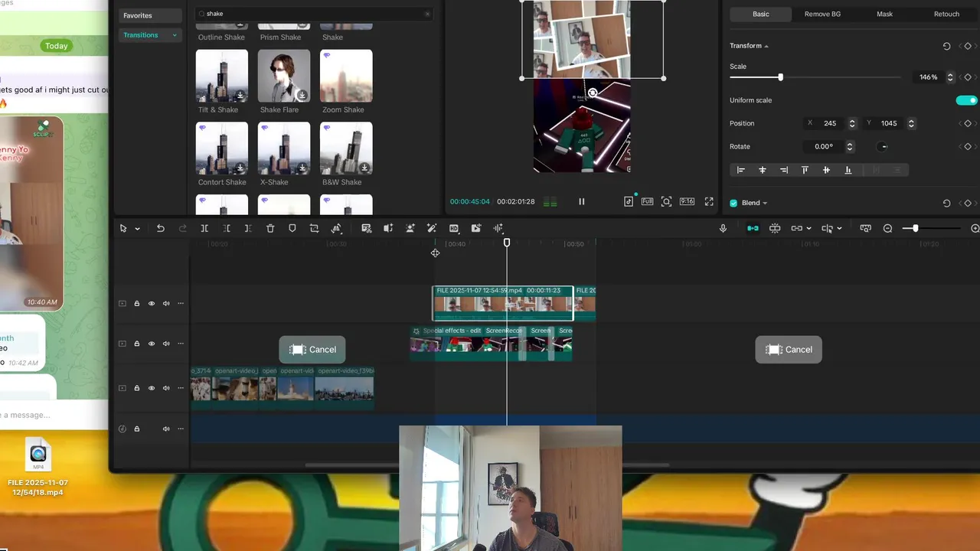The height and width of the screenshot is (551, 980).
Task: Toggle the main track magnet (teal) icon
Action: click(x=753, y=228)
